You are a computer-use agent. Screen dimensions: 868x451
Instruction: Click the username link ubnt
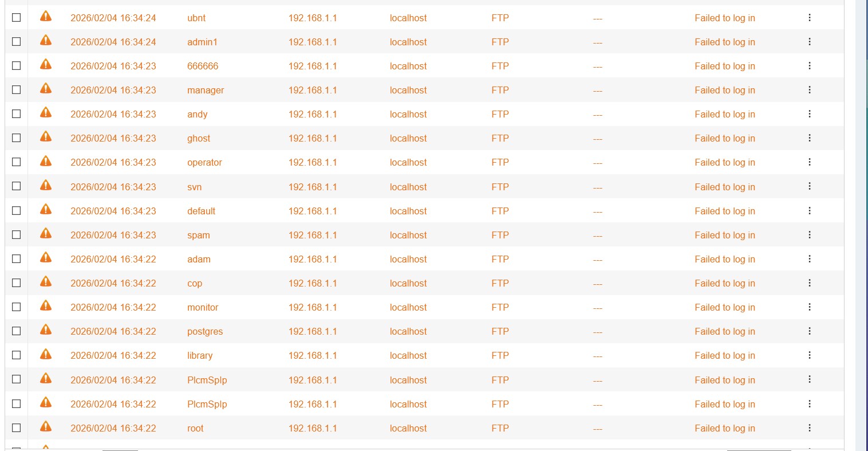point(196,18)
